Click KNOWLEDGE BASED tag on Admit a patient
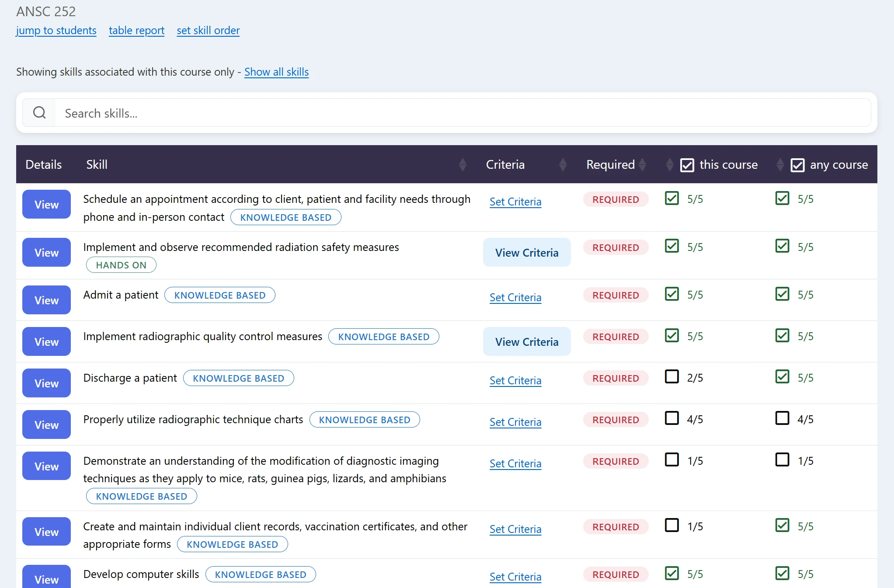The height and width of the screenshot is (588, 894). (220, 295)
